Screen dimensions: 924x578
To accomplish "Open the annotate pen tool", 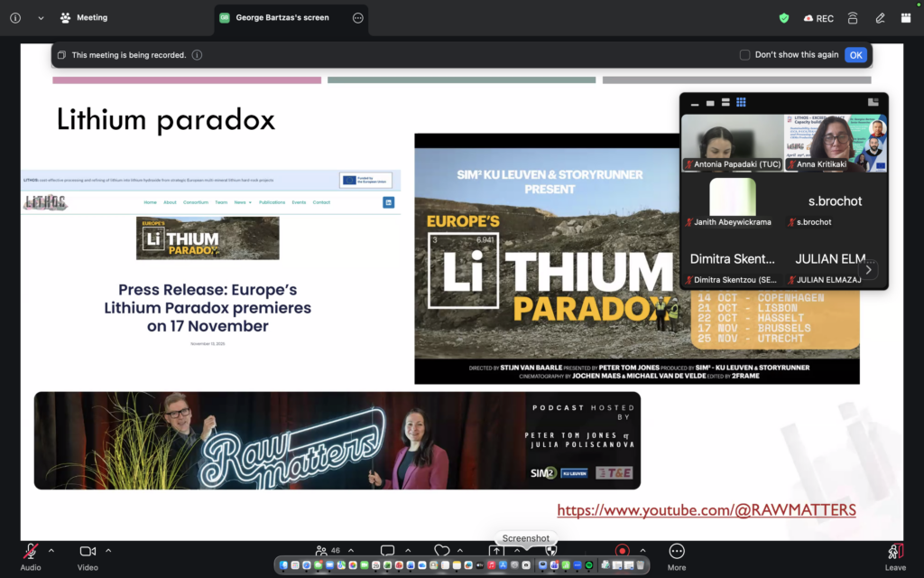I will click(880, 18).
